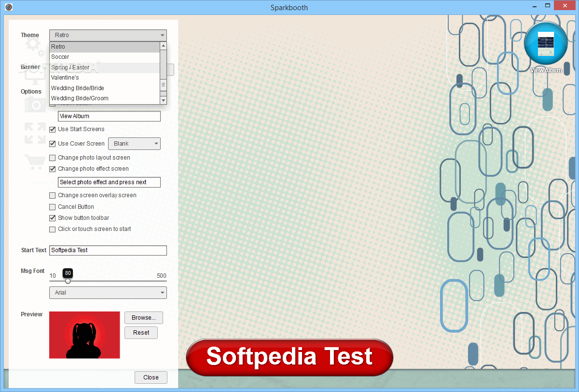Choose the Soccer theme
Screen dimensions: 579x392
105,57
